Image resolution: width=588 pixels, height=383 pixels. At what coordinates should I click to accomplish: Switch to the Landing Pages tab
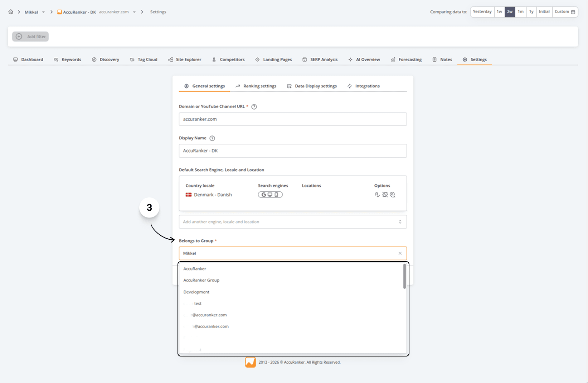tap(274, 59)
